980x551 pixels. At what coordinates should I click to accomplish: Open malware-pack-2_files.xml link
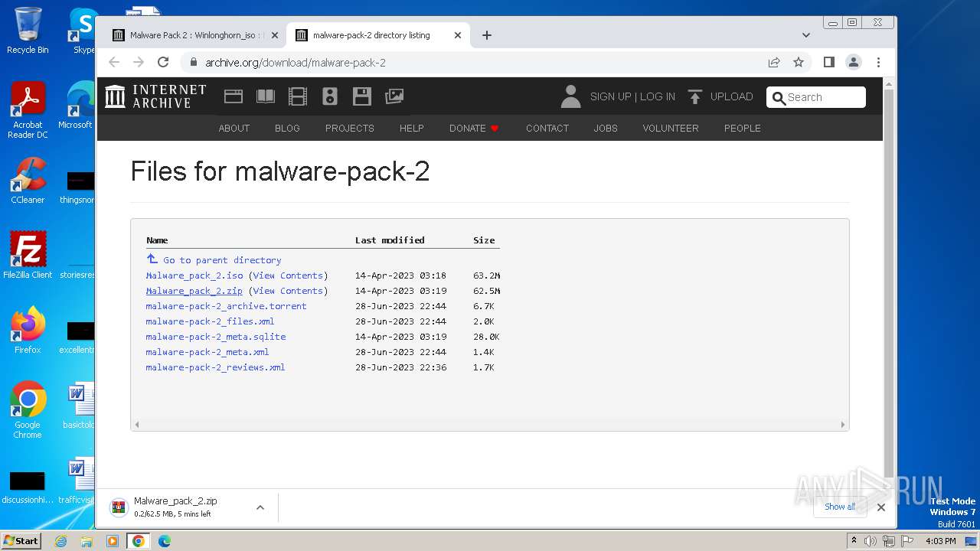[x=210, y=321]
